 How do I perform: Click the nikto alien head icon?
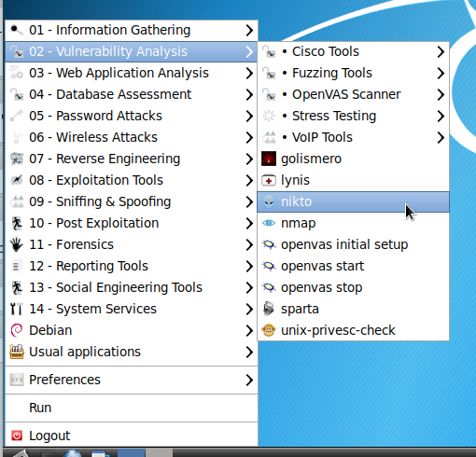(269, 201)
